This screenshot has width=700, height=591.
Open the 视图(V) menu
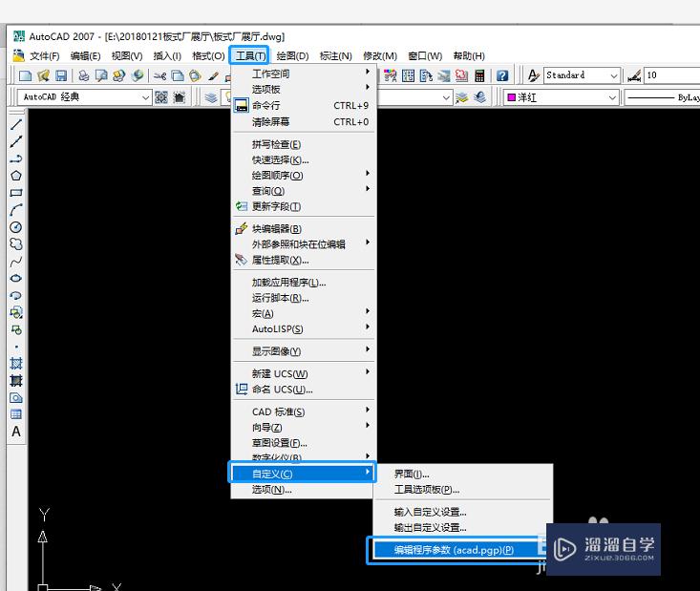(x=127, y=55)
